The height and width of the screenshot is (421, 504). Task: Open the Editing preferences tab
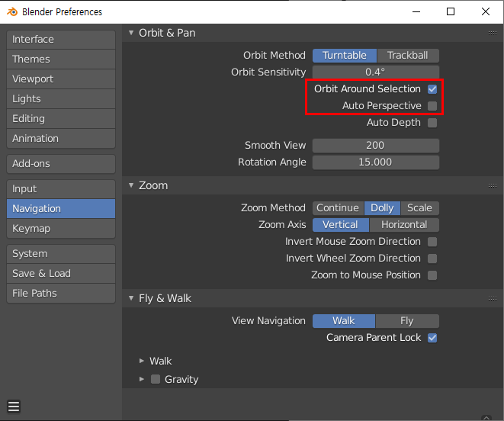(x=61, y=119)
